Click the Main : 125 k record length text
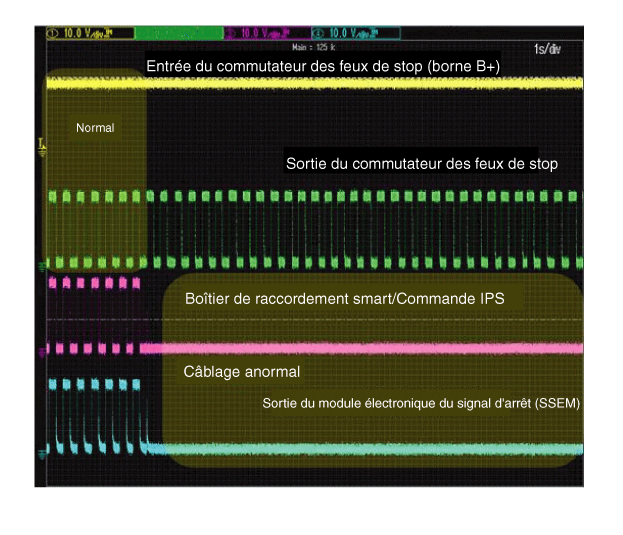This screenshot has width=623, height=535. tap(313, 47)
